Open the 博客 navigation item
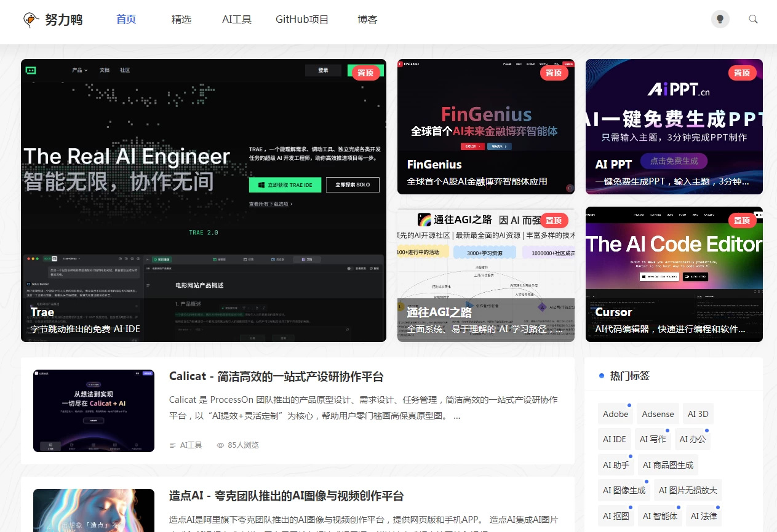The image size is (777, 532). pyautogui.click(x=367, y=20)
